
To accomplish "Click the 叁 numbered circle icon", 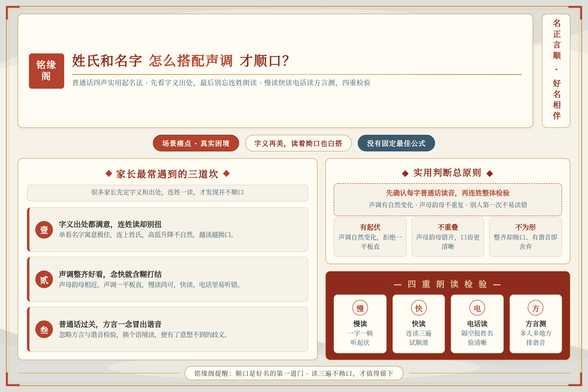I will click(x=44, y=330).
